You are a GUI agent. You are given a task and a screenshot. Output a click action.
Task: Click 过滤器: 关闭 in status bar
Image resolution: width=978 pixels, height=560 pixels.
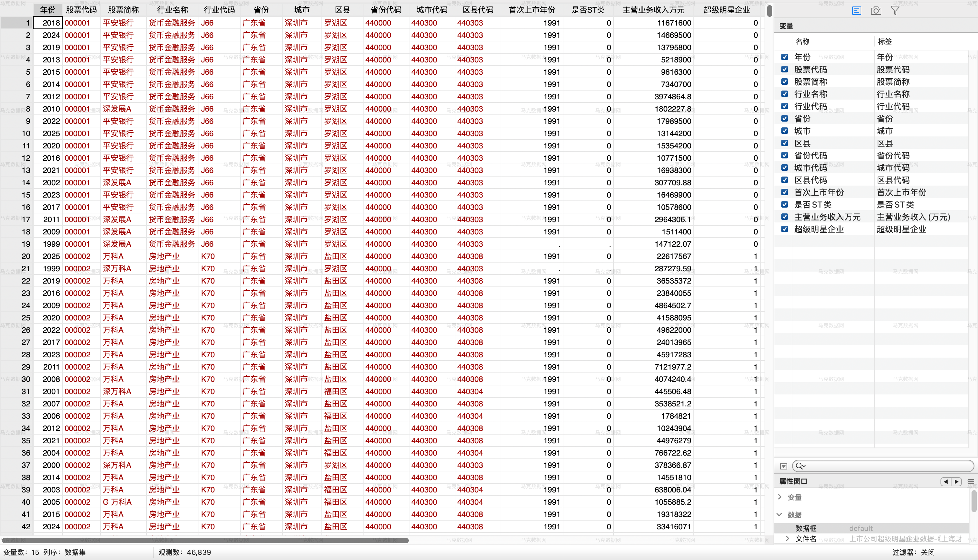[913, 552]
